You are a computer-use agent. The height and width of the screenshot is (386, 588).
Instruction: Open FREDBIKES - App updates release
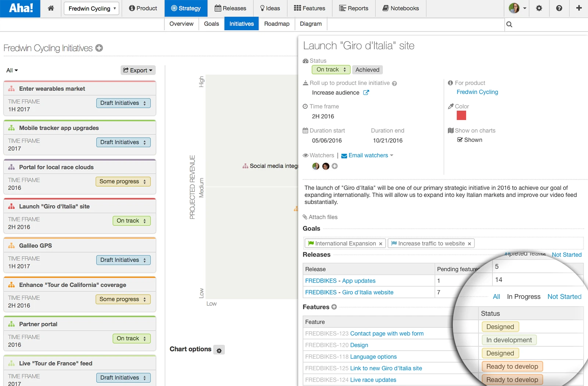[340, 281]
